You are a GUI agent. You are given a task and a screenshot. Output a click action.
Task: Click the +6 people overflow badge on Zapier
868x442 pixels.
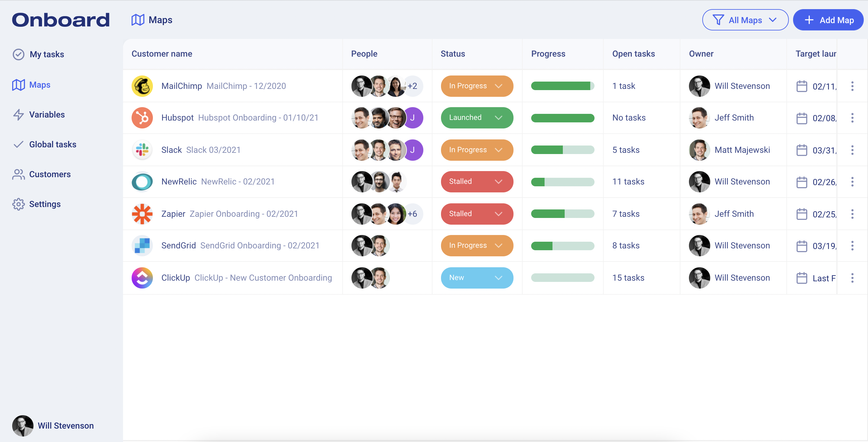pyautogui.click(x=412, y=214)
